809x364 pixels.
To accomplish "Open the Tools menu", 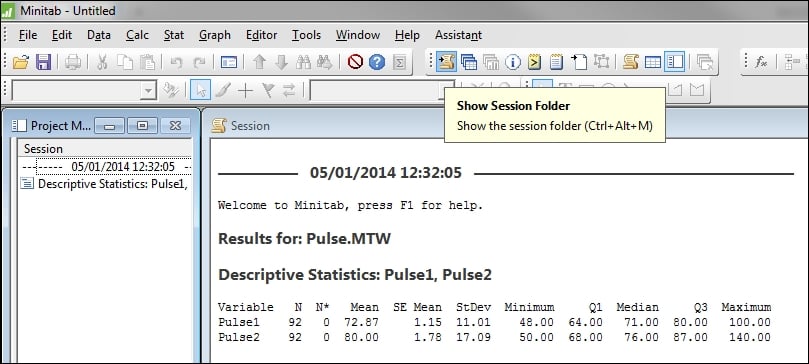I will (x=306, y=35).
